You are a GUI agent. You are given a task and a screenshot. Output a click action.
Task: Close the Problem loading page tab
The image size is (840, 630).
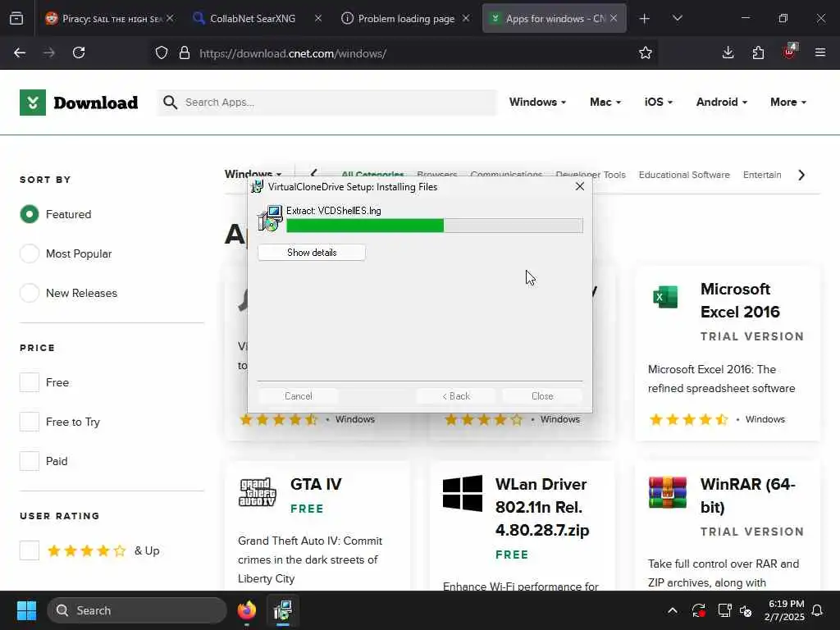pyautogui.click(x=466, y=19)
